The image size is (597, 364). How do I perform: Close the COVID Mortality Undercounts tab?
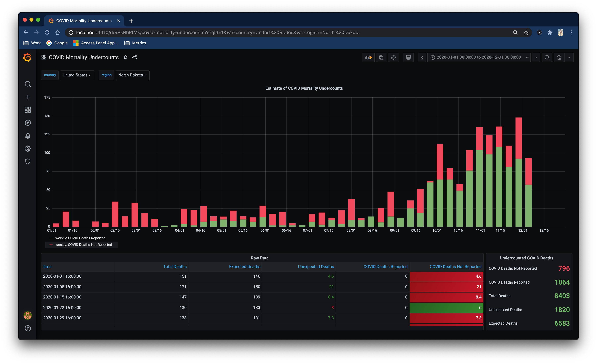tap(118, 21)
